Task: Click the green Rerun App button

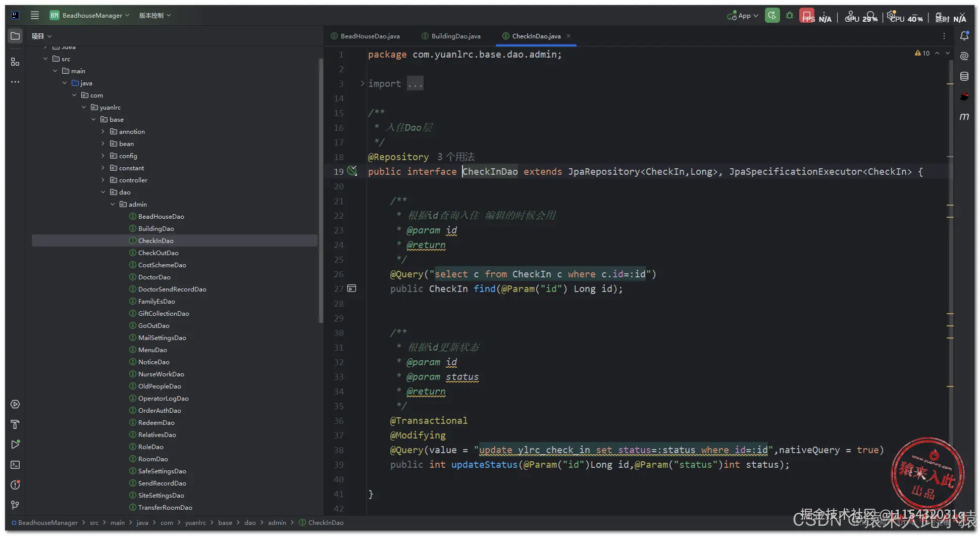Action: (x=771, y=16)
